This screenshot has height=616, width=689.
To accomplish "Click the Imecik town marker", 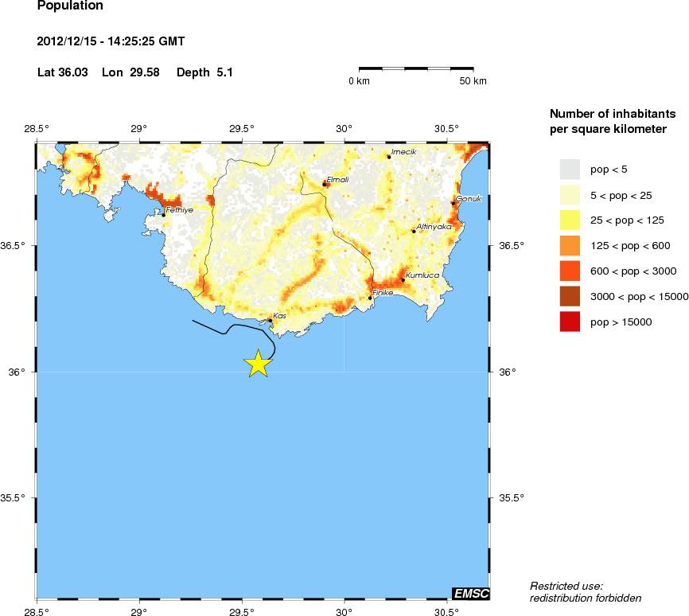I will coord(389,157).
